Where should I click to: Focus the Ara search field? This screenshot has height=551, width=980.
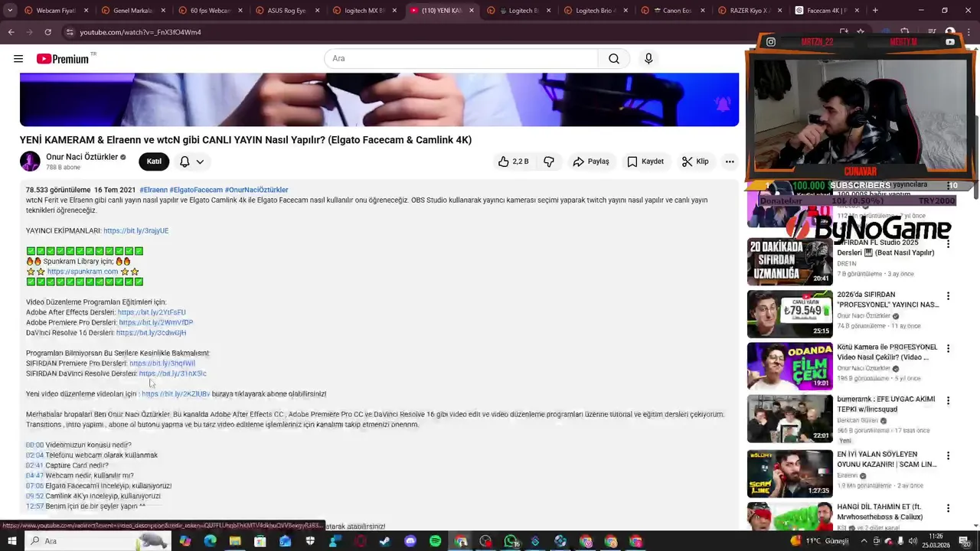462,59
